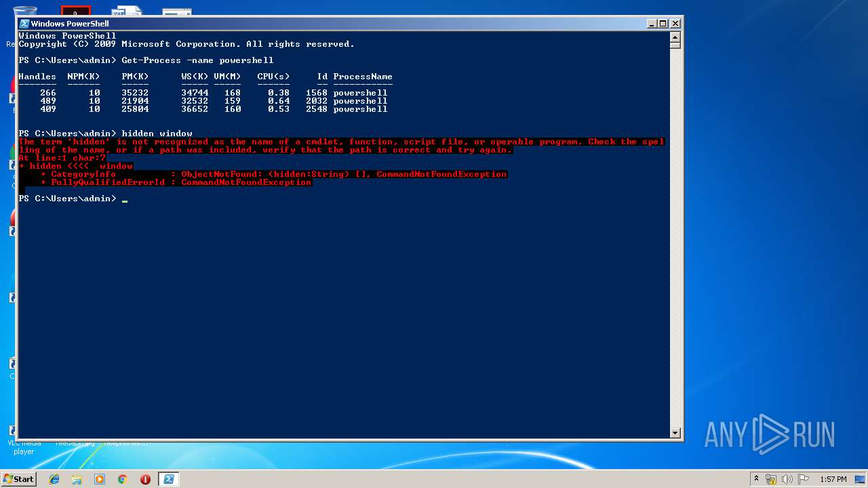The height and width of the screenshot is (488, 868).
Task: Click process Id 1568 in the table
Action: point(317,93)
